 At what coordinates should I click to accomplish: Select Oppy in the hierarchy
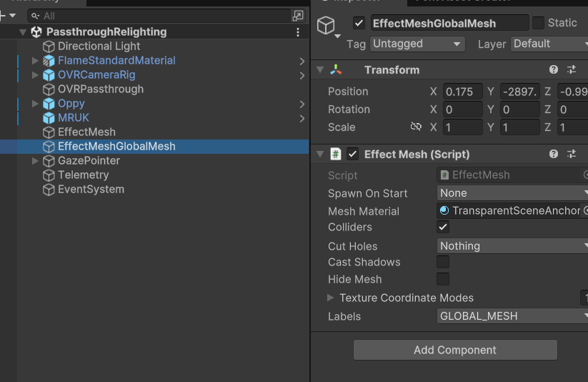pyautogui.click(x=71, y=103)
